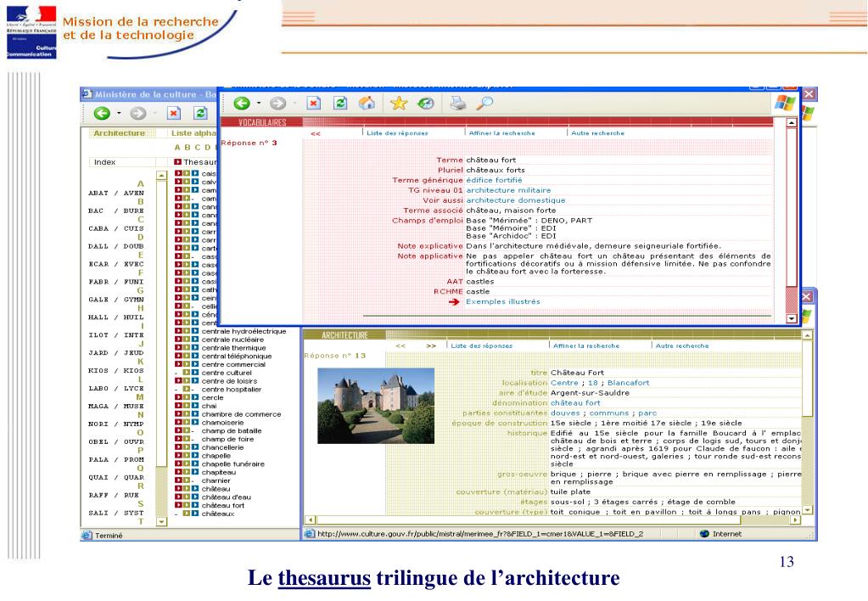Click blue icon for centrale thermique

[195, 348]
